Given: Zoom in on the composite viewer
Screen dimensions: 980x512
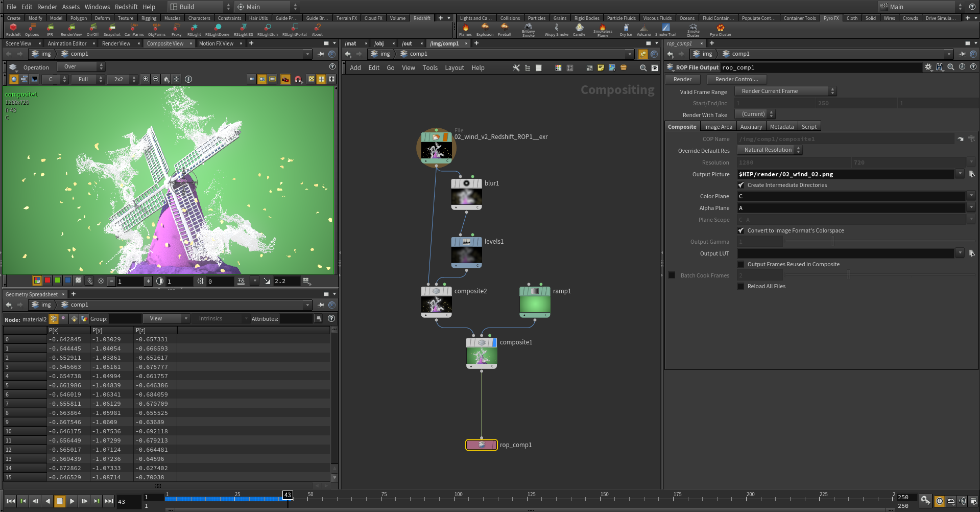Looking at the screenshot, I should 146,79.
